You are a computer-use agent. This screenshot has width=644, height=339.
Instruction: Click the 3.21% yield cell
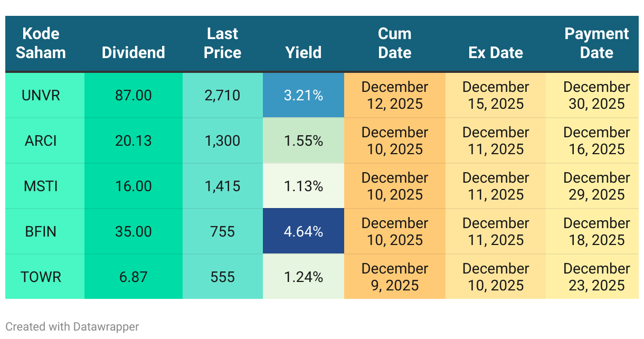(303, 96)
